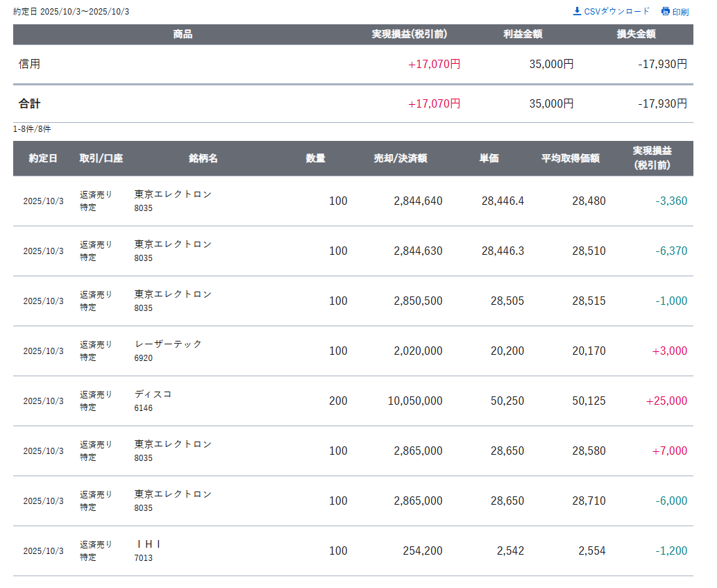Click the +25,000 realized profit value
Viewport: 717px width, 588px height.
click(666, 401)
